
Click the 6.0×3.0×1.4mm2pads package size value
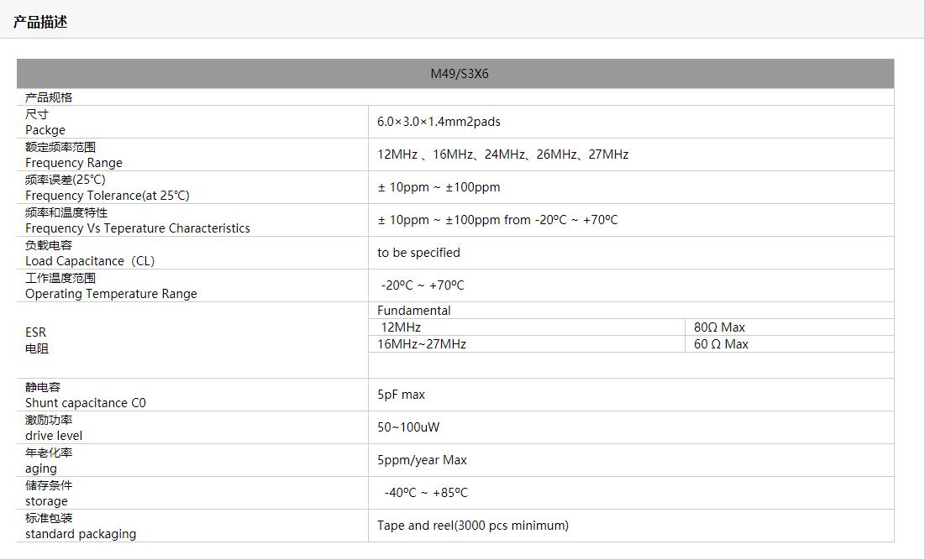pos(439,122)
